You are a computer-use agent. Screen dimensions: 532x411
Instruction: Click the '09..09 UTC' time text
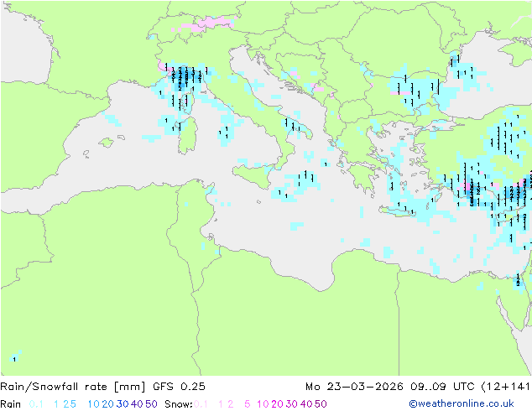(x=442, y=387)
